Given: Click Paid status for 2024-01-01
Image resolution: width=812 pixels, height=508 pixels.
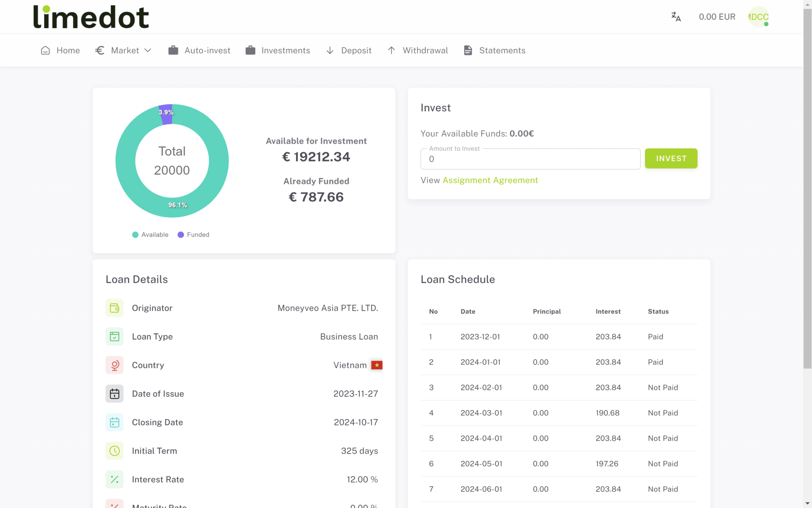Looking at the screenshot, I should (655, 362).
